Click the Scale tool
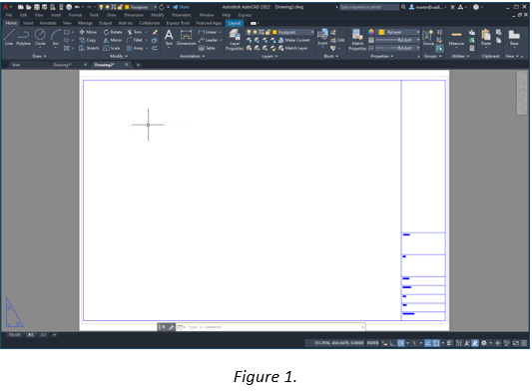 tap(112, 48)
